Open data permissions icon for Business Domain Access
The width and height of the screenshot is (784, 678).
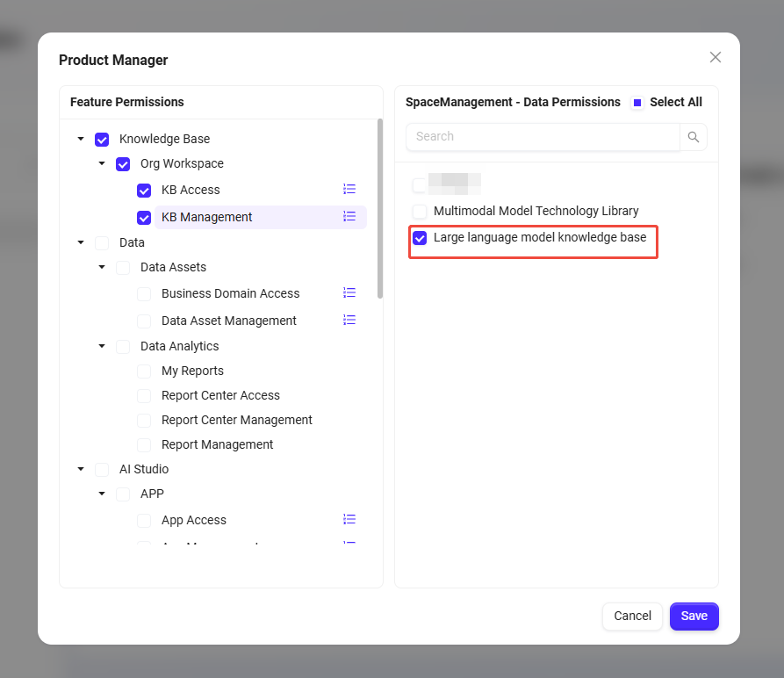click(349, 292)
